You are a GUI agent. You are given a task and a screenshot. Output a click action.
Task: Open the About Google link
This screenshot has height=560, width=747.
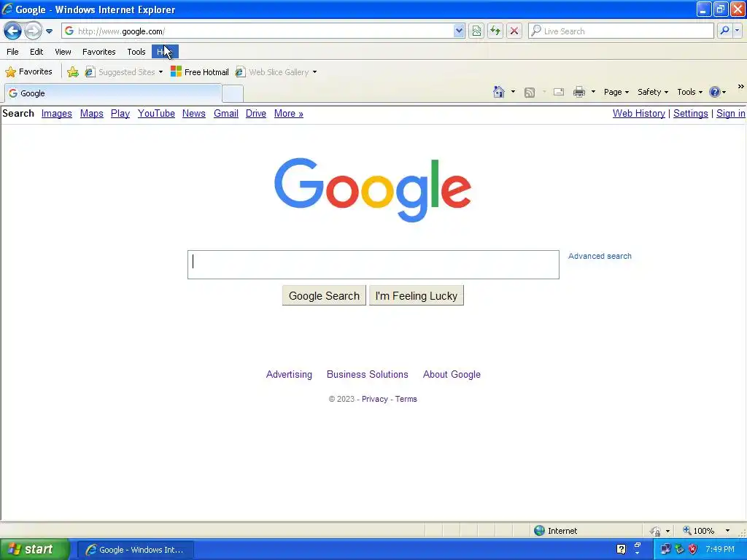(x=452, y=374)
